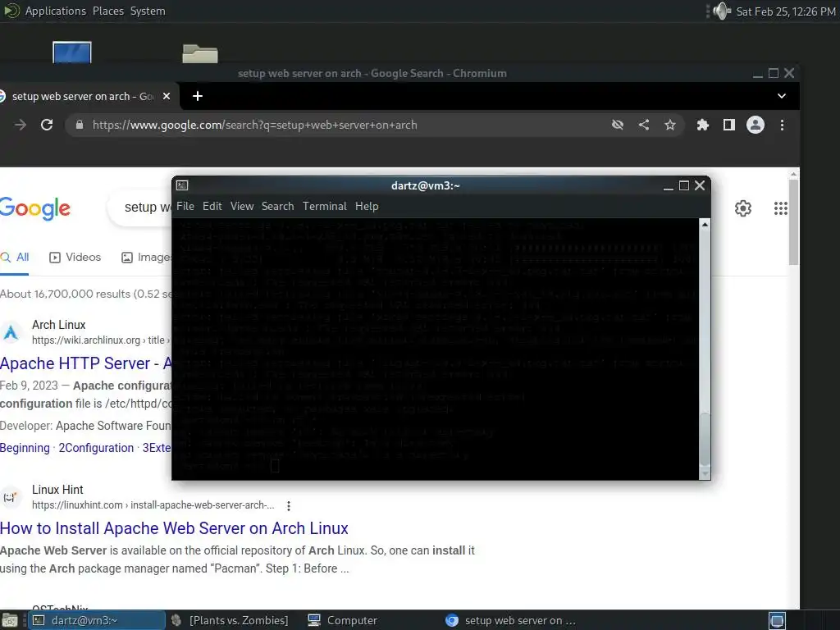The height and width of the screenshot is (630, 840).
Task: Click the terminal scrollbar down arrow
Action: (x=705, y=473)
